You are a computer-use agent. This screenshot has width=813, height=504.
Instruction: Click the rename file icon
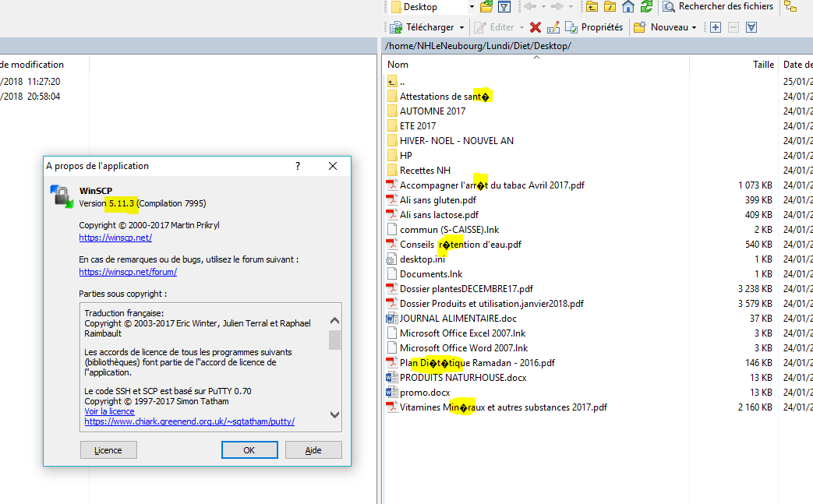(553, 27)
